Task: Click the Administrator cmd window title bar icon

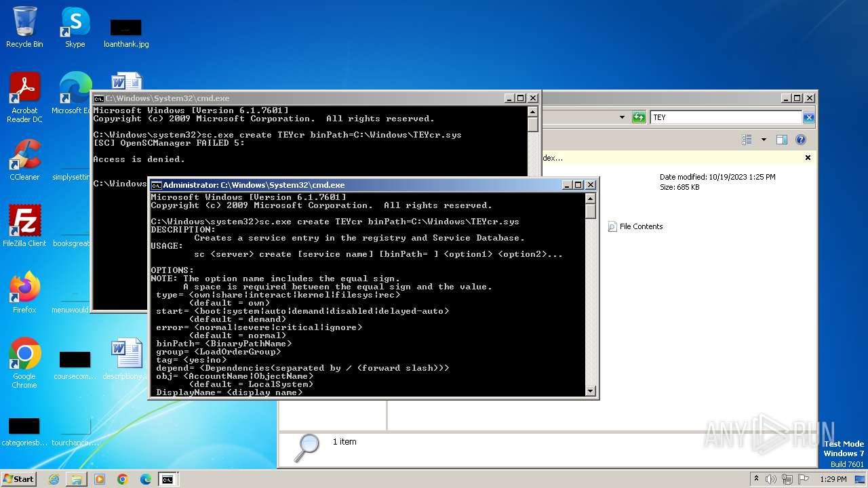Action: (157, 184)
